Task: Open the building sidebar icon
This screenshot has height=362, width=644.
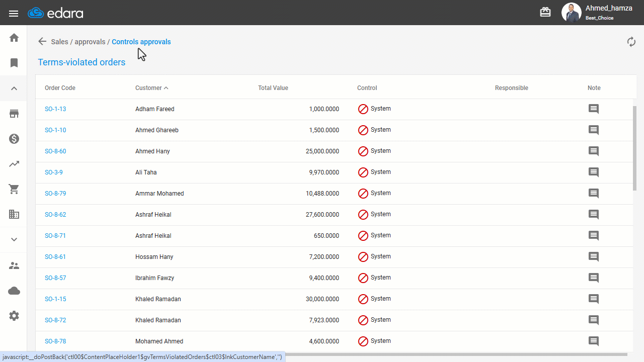Action: (14, 214)
